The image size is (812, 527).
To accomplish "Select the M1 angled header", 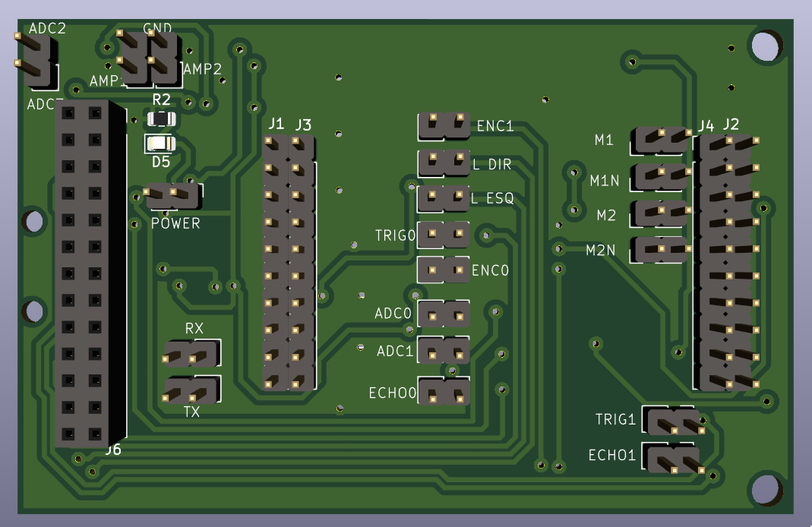I will pos(662,140).
